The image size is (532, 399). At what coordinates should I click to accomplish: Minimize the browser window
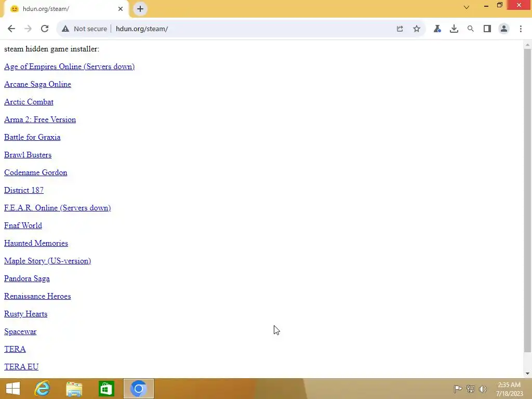point(486,5)
